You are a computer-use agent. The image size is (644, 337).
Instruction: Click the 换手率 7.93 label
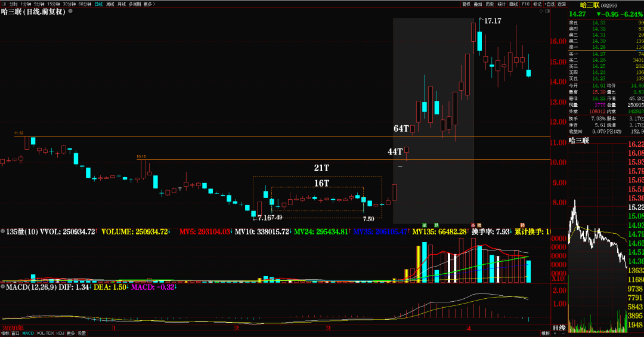click(491, 232)
